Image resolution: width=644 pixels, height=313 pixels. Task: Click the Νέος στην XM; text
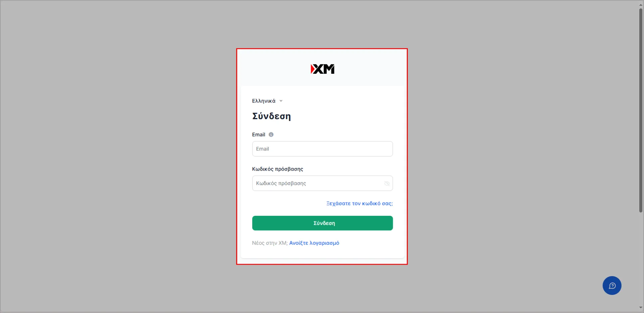point(270,243)
